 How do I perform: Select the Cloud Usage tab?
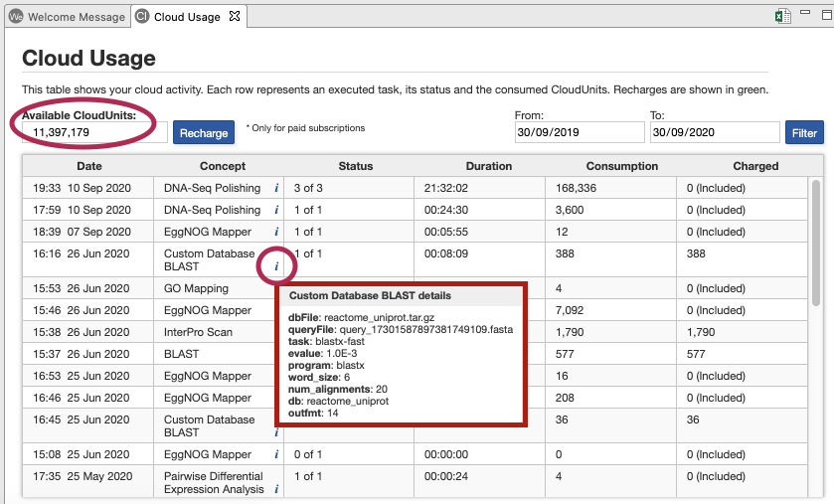click(188, 17)
